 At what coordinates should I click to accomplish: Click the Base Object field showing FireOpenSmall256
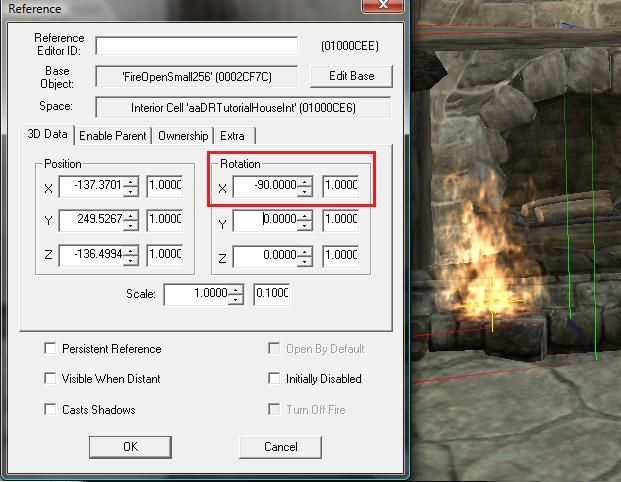(196, 76)
